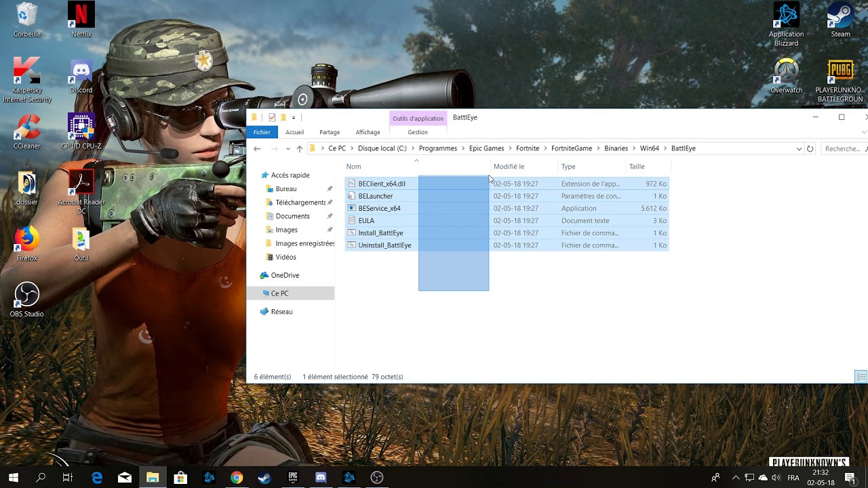Screen dimensions: 868x488
Task: Click inside the Rechercher search box
Action: coord(844,148)
